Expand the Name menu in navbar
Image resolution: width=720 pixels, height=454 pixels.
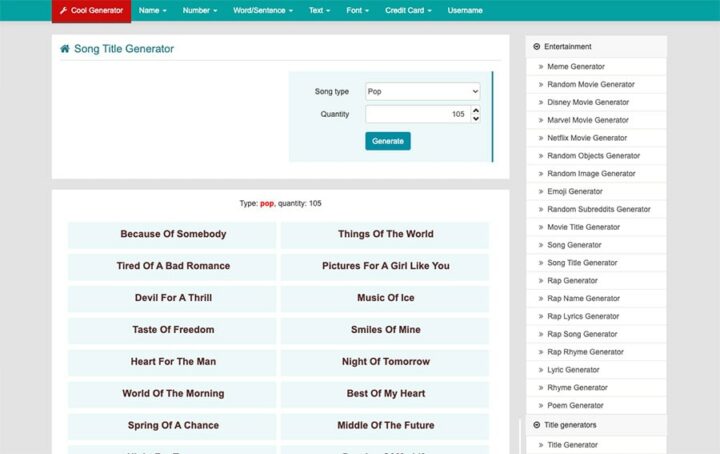tap(152, 11)
